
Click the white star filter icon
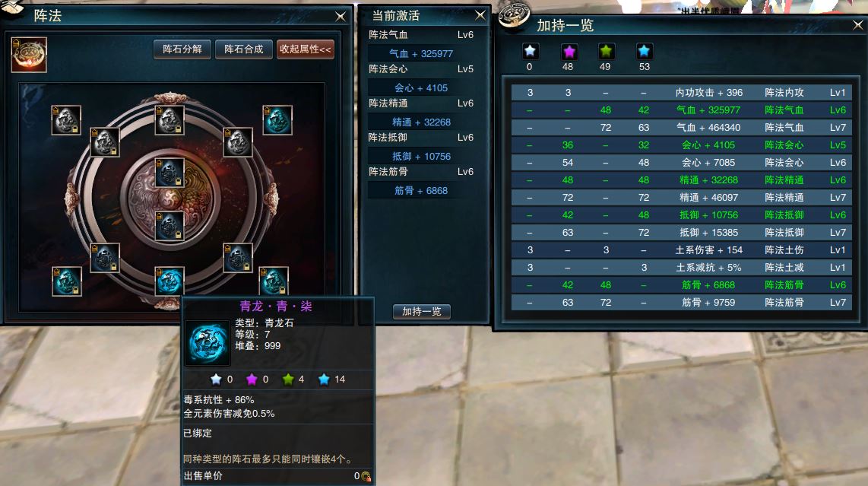pos(530,52)
